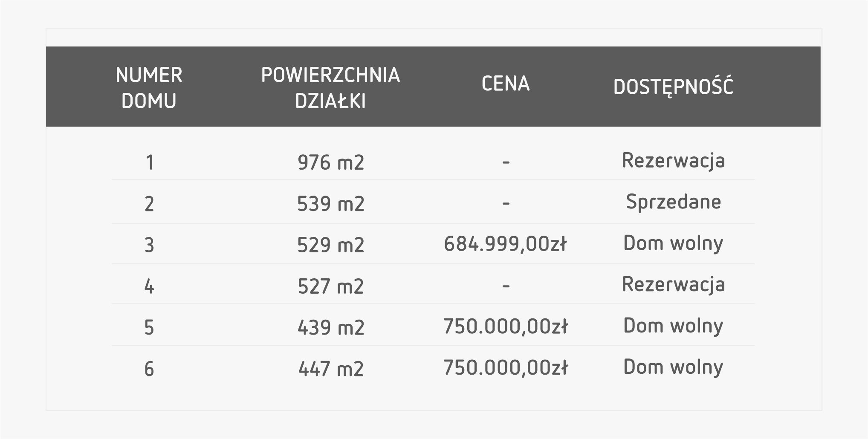Select the 750.000,00zł price for house 6
This screenshot has height=439, width=868.
tap(506, 368)
